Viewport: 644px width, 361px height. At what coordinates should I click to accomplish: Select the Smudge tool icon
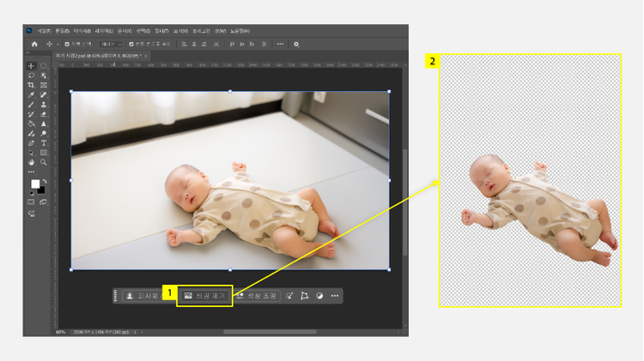point(31,134)
